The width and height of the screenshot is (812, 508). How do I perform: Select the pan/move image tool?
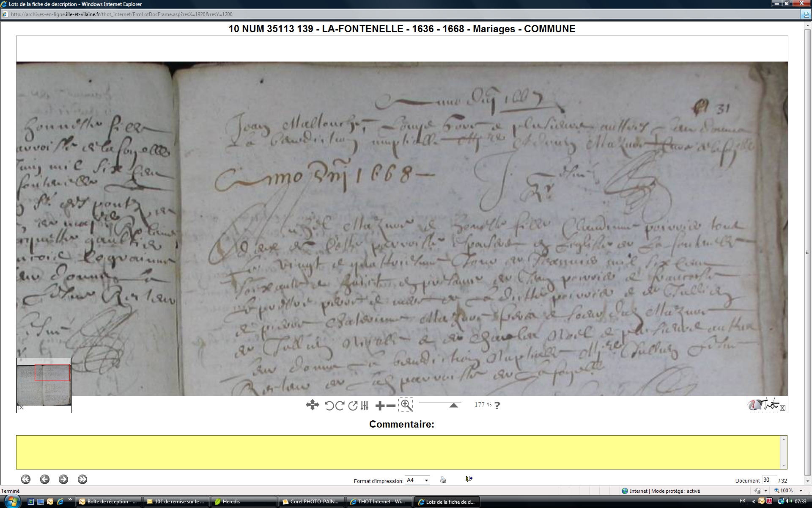pos(312,405)
